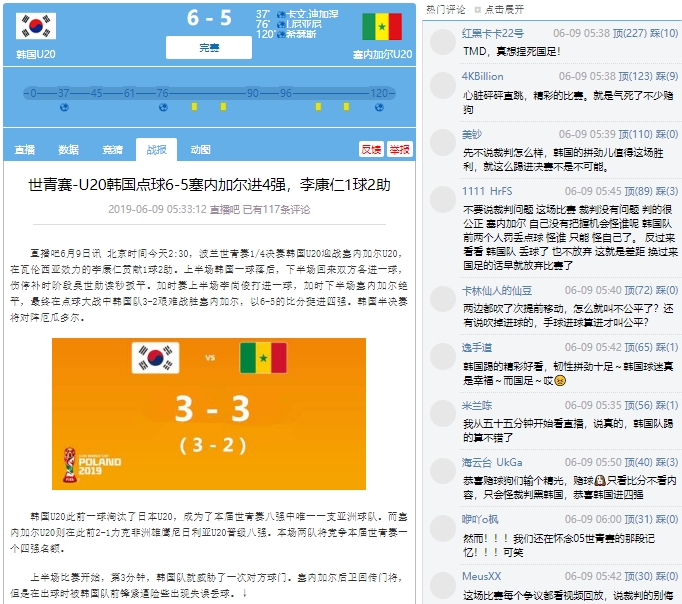Click the goal ball marker at minute 37
The width and height of the screenshot is (682, 604).
(x=64, y=107)
